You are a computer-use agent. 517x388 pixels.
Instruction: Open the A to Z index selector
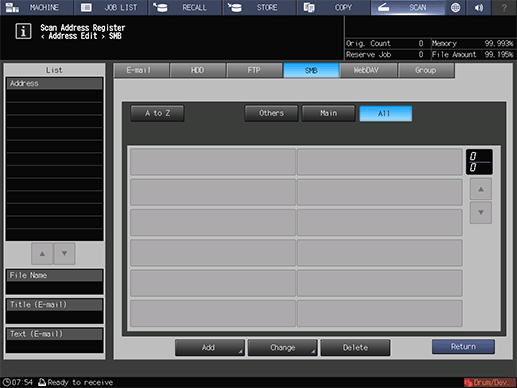[x=157, y=113]
